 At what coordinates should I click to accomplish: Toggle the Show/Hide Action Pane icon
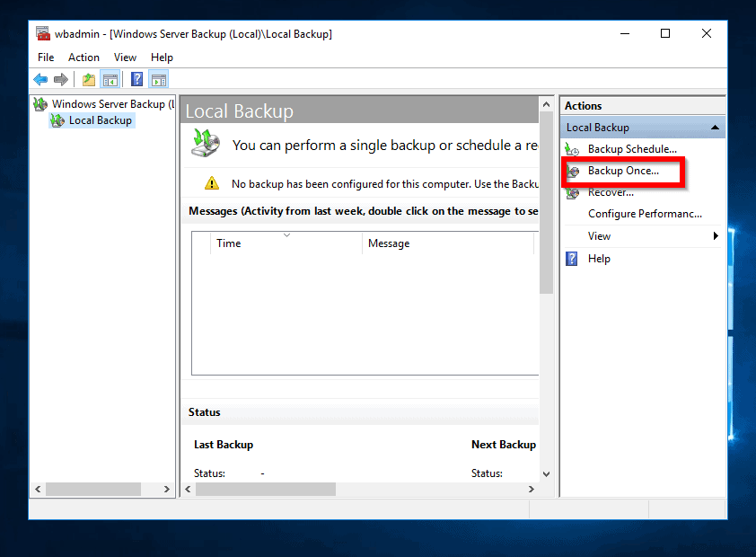(x=159, y=80)
